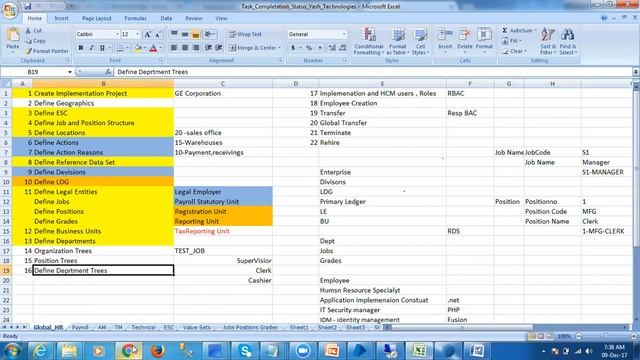Open Internet Explorer from taskbar
Viewport: 640px width, 360px height.
click(x=40, y=351)
